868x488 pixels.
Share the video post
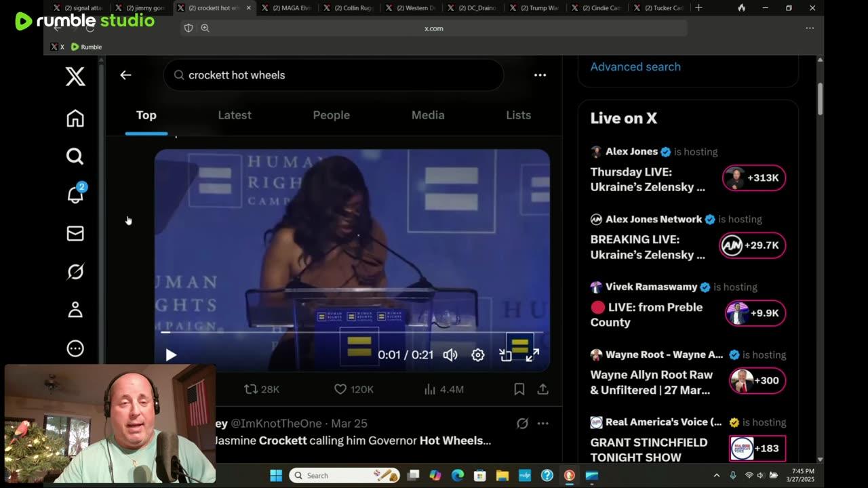click(543, 389)
